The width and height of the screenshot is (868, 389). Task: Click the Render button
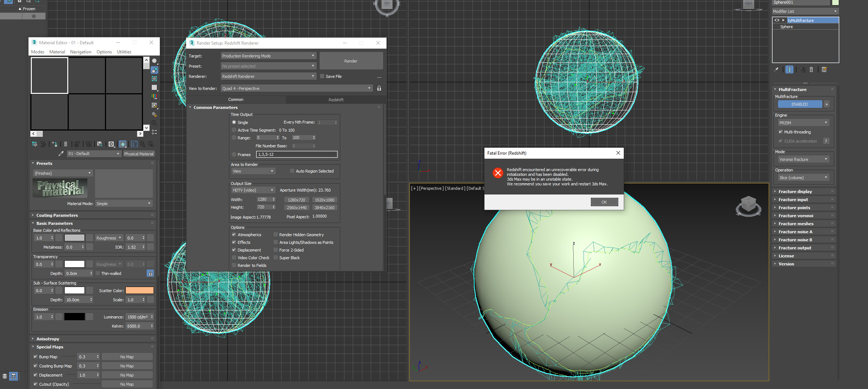click(x=351, y=61)
